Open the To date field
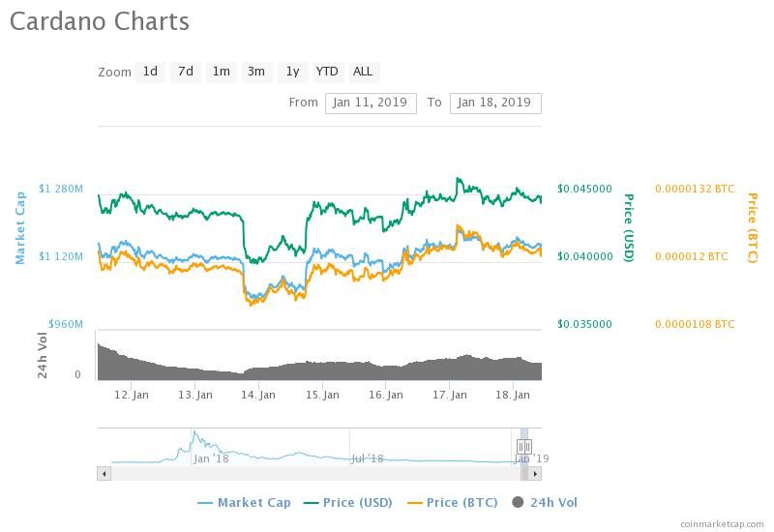774x532 pixels. 495,103
